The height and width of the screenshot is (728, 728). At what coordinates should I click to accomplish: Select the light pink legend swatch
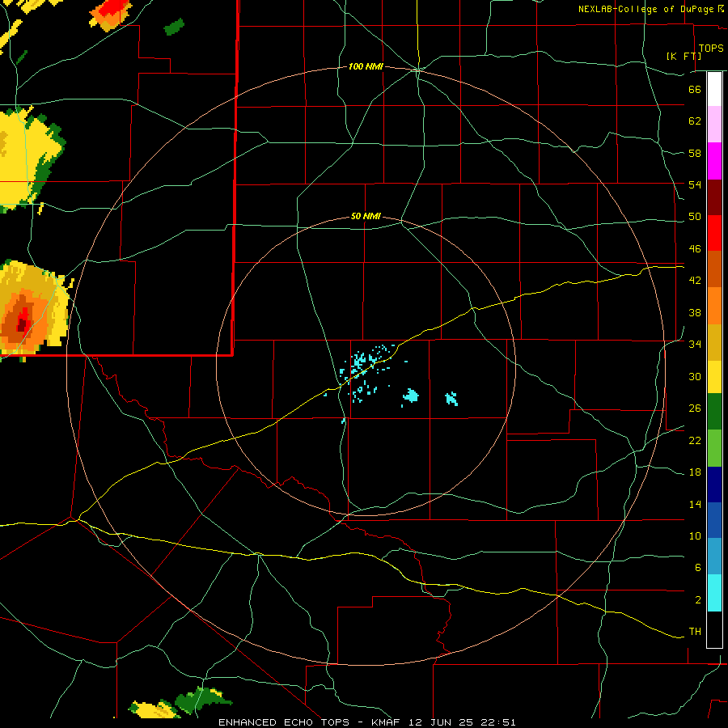click(714, 124)
